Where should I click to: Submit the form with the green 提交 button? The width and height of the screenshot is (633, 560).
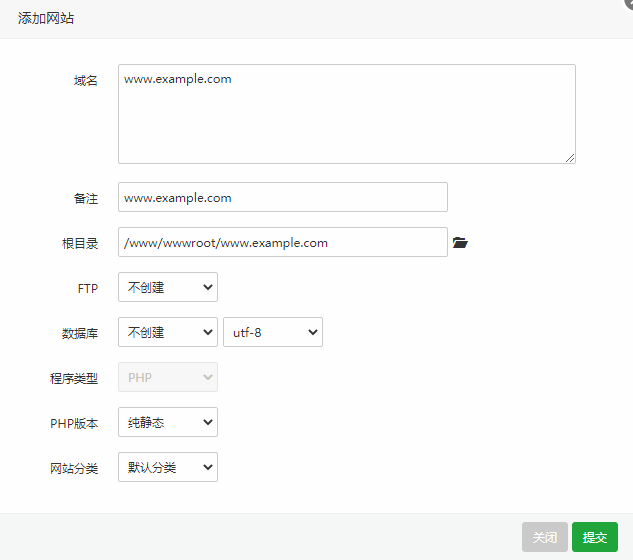point(594,537)
